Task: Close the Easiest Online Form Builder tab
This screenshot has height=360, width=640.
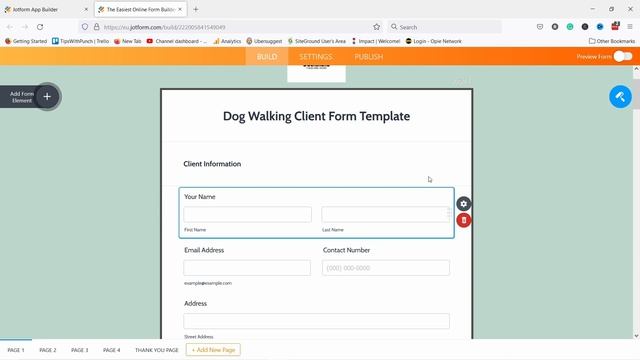Action: tap(180, 9)
